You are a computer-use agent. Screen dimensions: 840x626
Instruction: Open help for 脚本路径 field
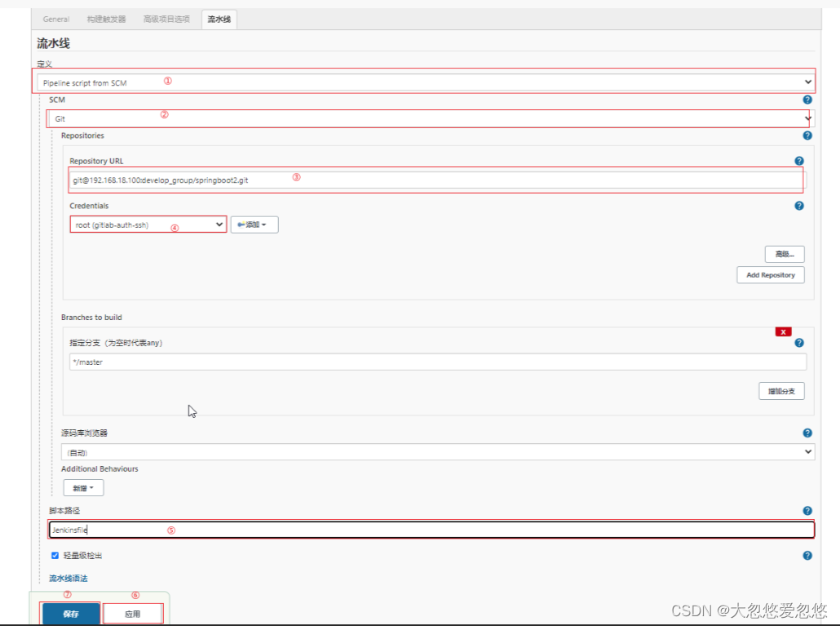pyautogui.click(x=807, y=511)
